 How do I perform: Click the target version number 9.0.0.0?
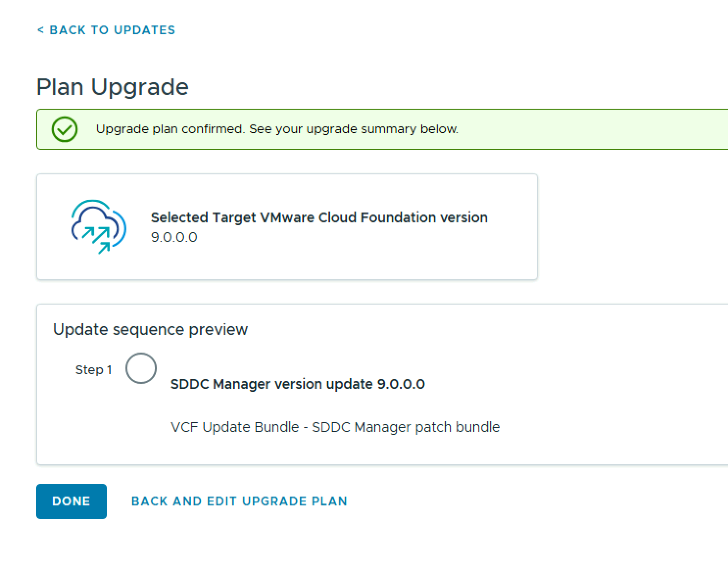click(174, 238)
